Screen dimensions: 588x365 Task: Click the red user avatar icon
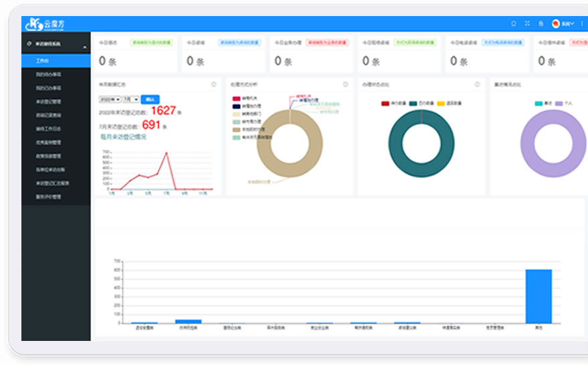click(x=555, y=23)
